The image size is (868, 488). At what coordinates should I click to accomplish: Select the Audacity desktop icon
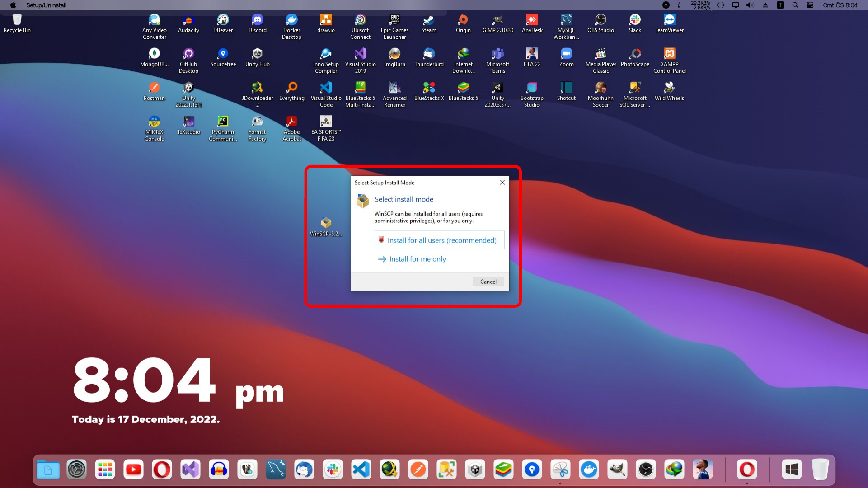click(x=188, y=23)
